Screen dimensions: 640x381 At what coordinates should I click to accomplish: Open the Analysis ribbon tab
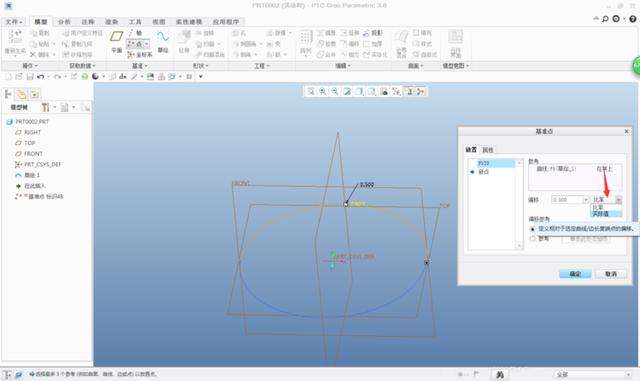pos(64,22)
